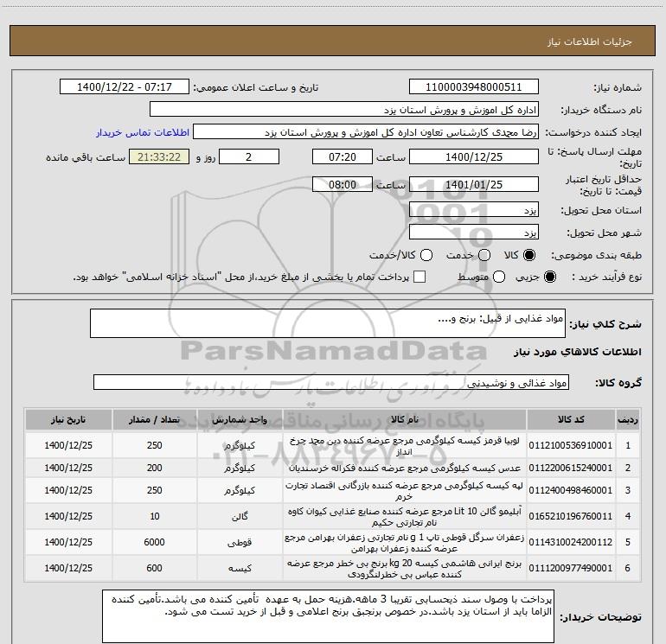Viewport: 666px width, 644px height.
Task: Click the کد کالا column header
Action: pos(571,419)
